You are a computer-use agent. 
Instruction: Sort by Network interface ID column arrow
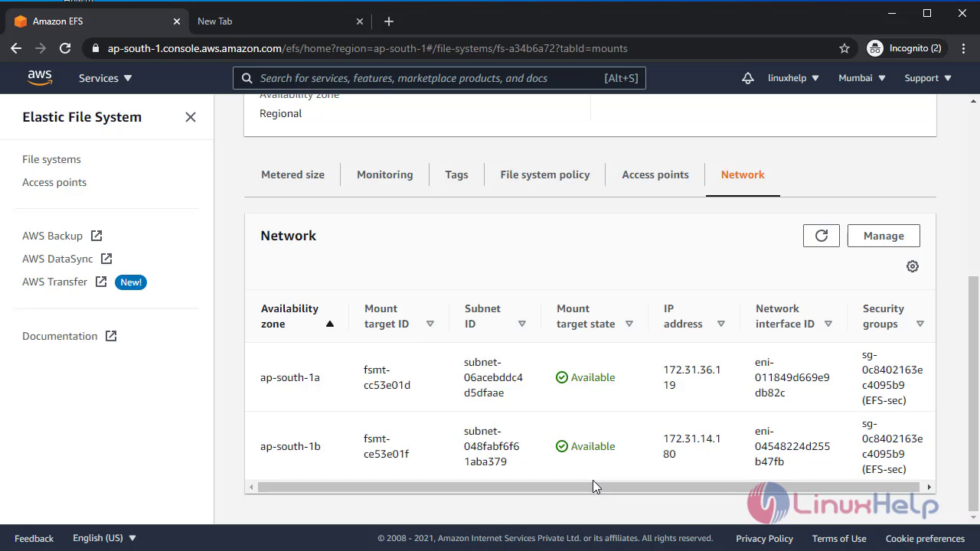click(828, 324)
